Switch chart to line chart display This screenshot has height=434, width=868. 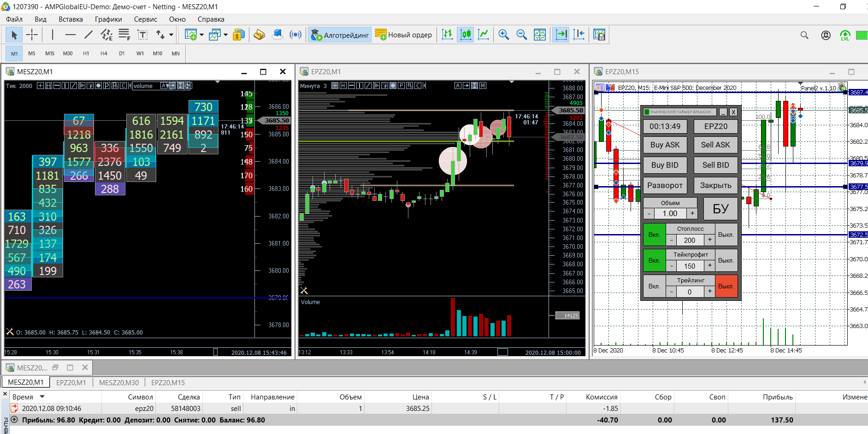point(484,35)
